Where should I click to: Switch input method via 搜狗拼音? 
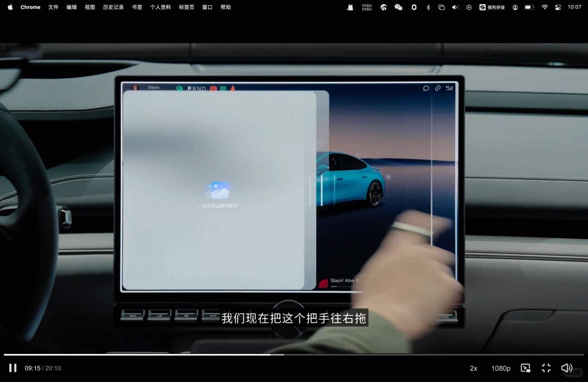(x=492, y=7)
